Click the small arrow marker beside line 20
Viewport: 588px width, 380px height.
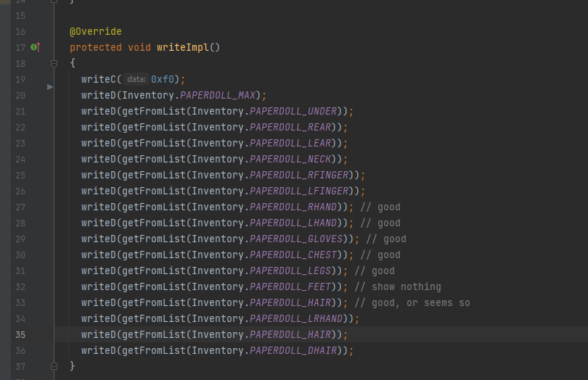pos(50,87)
